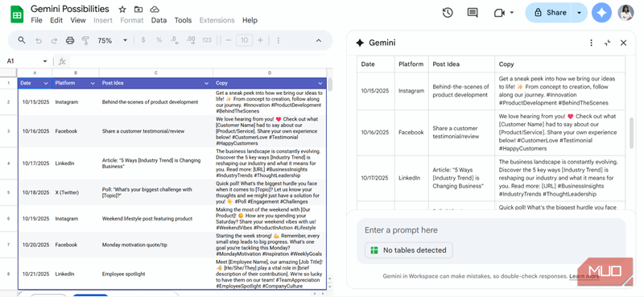Click 10/16/2025 in the Gemini panel table
The height and width of the screenshot is (297, 644).
(375, 132)
